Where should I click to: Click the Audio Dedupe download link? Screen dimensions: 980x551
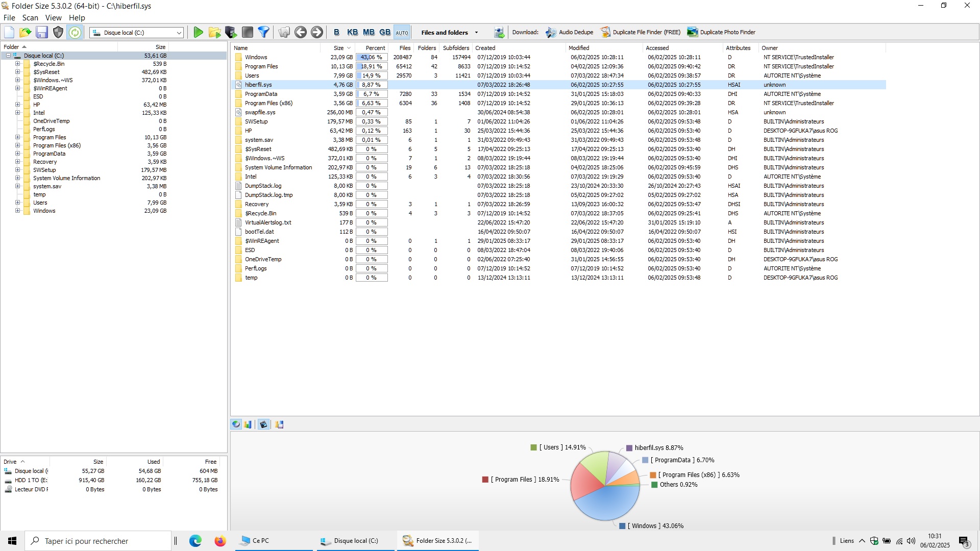pyautogui.click(x=576, y=32)
